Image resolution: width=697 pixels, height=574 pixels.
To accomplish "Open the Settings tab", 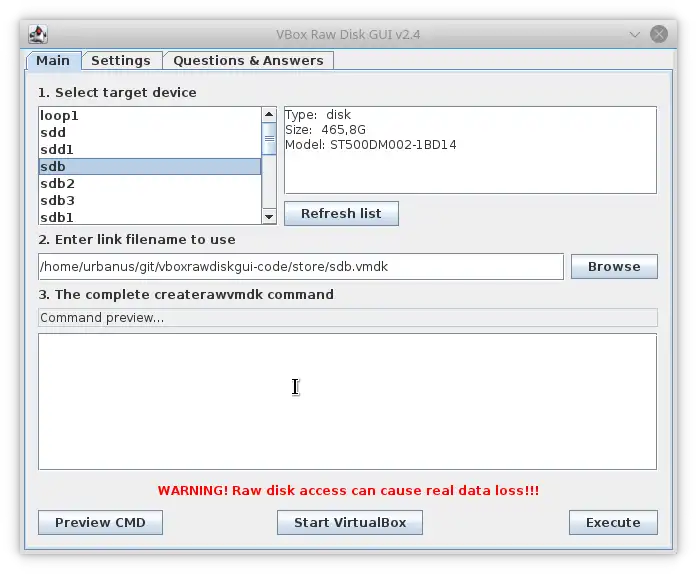I will pyautogui.click(x=121, y=60).
